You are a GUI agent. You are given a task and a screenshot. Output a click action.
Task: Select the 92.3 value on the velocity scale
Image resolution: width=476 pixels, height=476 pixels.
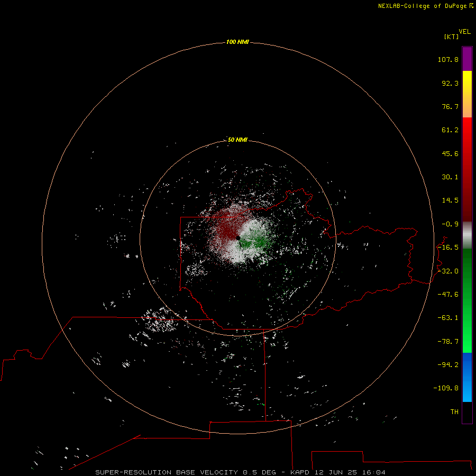(450, 83)
